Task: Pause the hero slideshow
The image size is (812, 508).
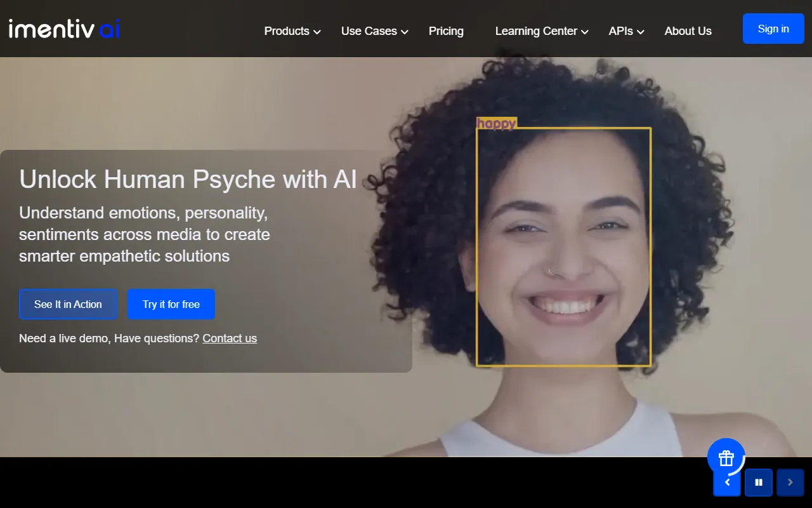Action: pos(758,483)
